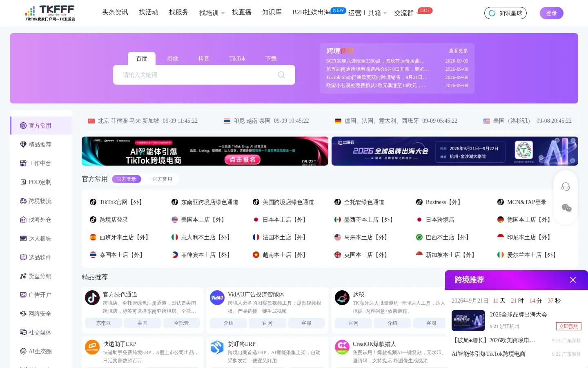
Task: Click the 找海外仓 warehouse icon
Action: pyautogui.click(x=23, y=220)
